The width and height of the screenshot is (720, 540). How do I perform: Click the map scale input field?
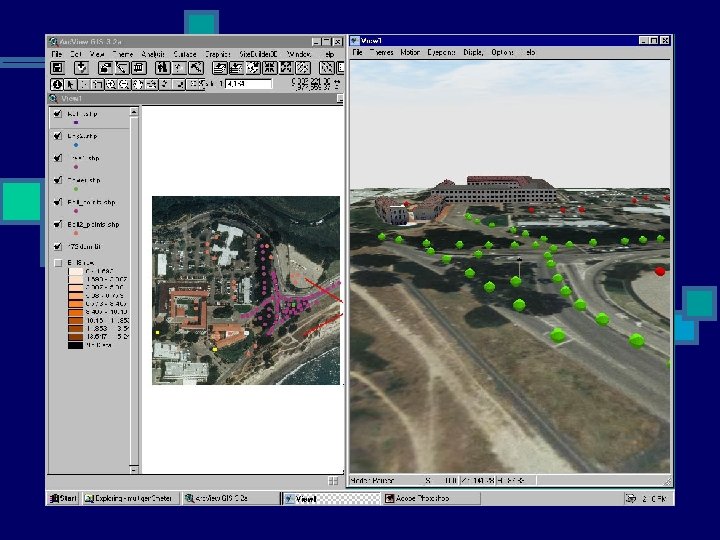248,84
